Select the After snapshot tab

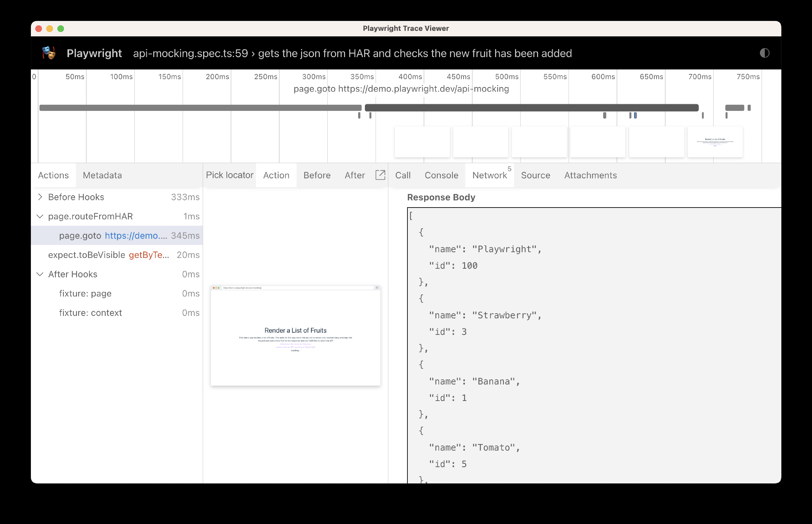[355, 175]
